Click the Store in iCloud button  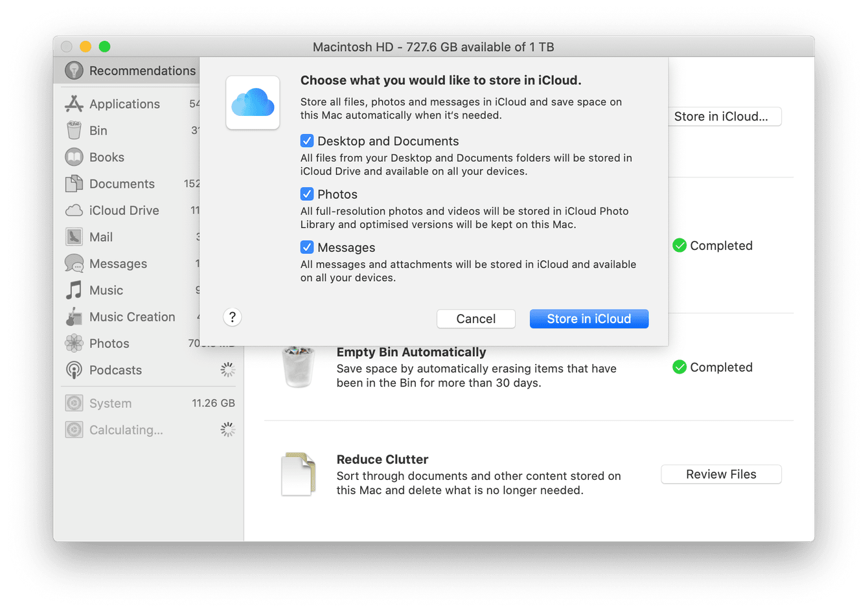click(588, 319)
